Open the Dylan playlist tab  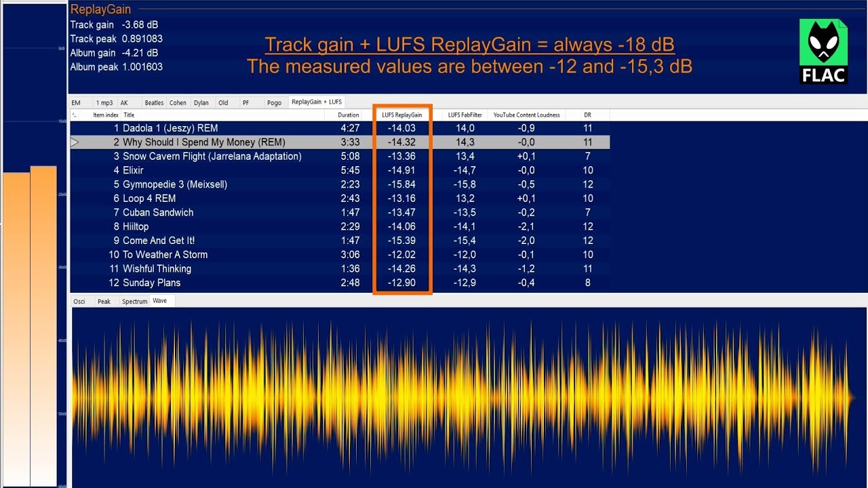(x=201, y=103)
